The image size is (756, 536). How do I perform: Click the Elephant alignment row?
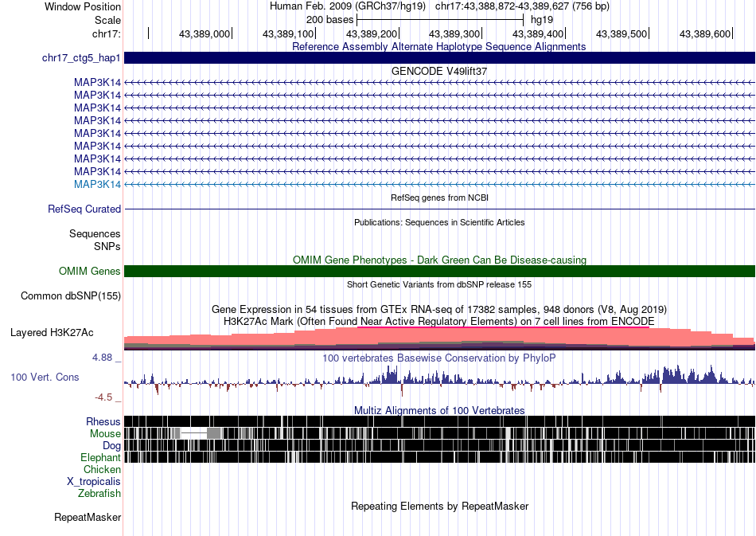[x=440, y=457]
